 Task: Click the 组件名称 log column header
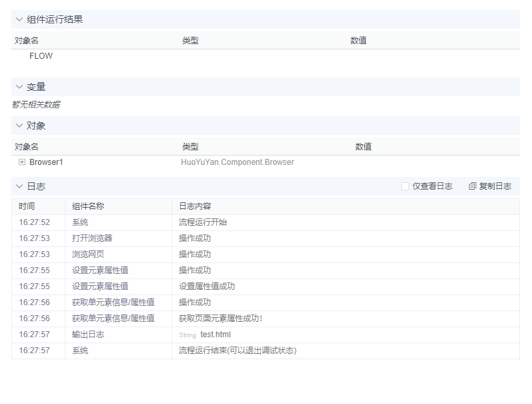(88, 206)
